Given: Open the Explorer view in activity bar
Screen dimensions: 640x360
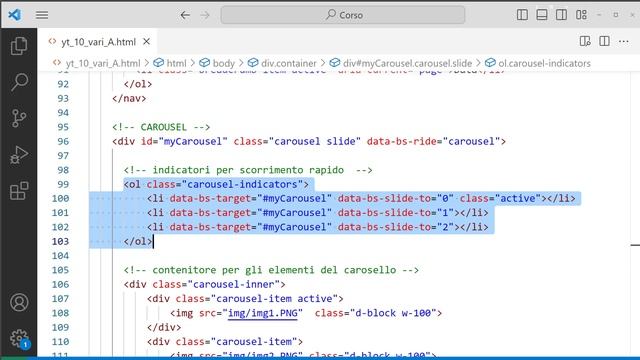Looking at the screenshot, I should (19, 46).
